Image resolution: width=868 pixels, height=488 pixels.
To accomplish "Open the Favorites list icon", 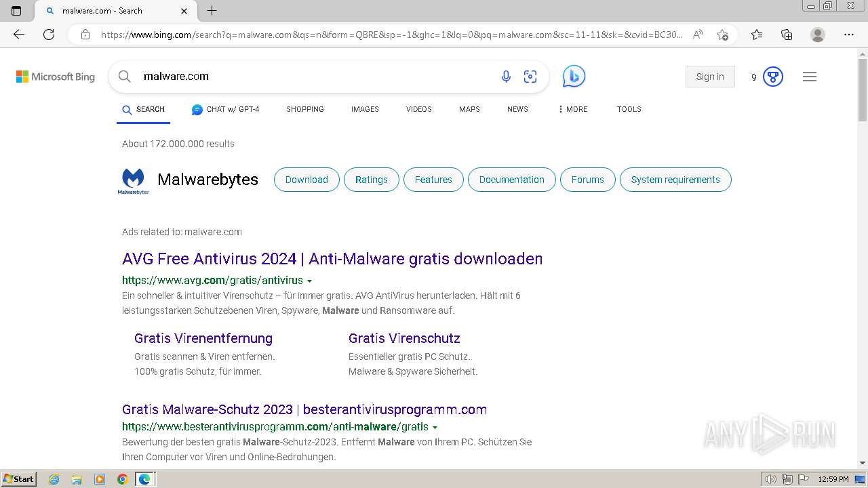I will 757,35.
